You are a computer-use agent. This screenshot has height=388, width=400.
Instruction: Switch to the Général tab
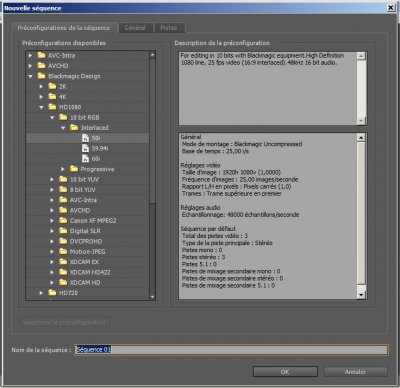click(x=135, y=28)
